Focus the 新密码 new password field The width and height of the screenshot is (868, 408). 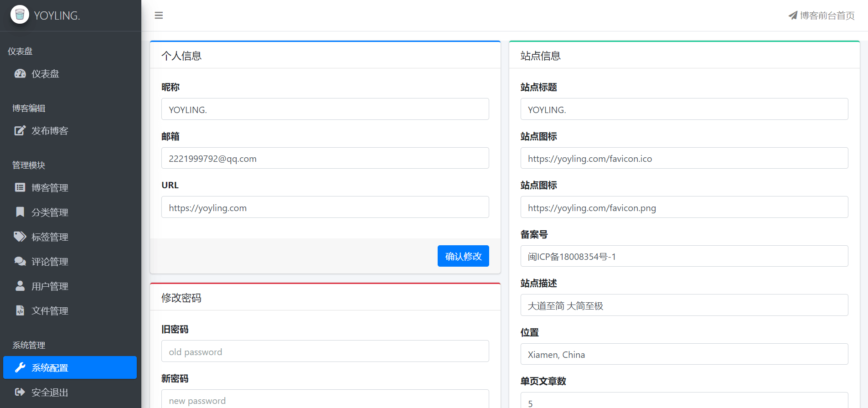pyautogui.click(x=325, y=399)
